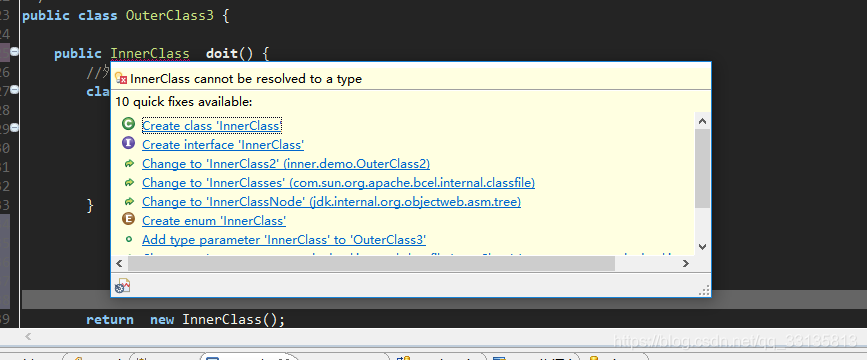Viewport: 867px width, 360px height.
Task: Apply Add type parameter 'InnerClass' to 'OuterClass3'
Action: click(284, 239)
